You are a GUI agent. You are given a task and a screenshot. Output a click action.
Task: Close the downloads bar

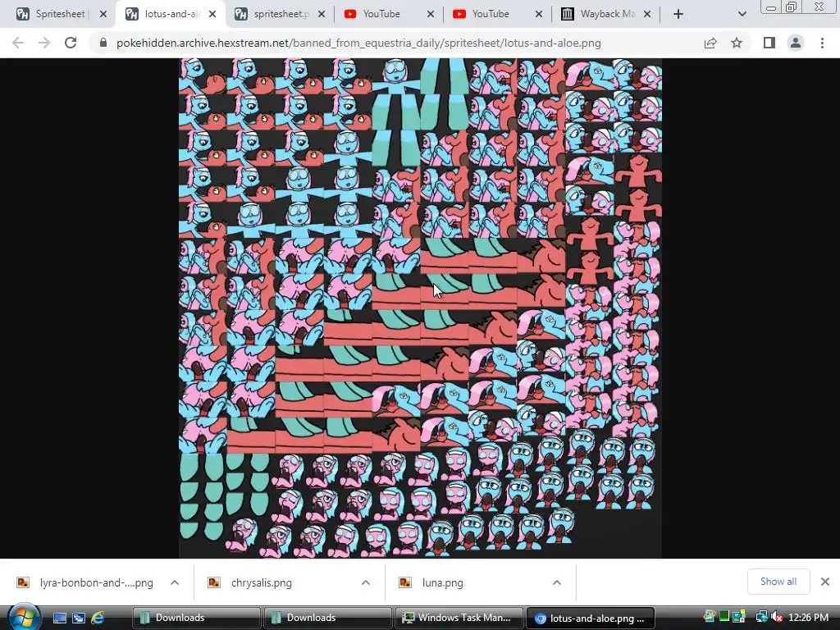coord(825,582)
